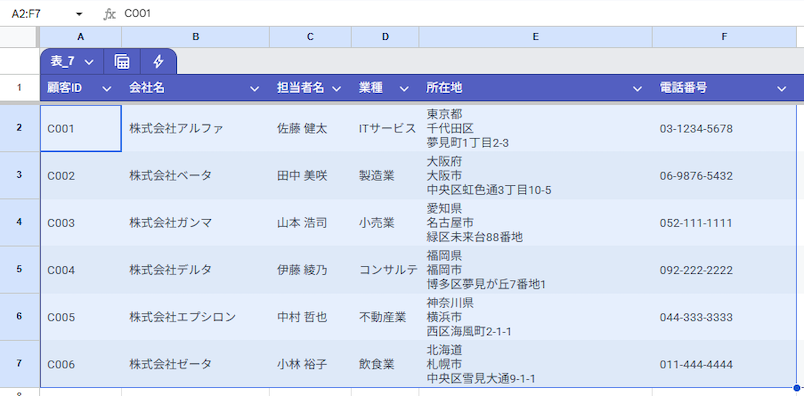Select the cell with phone 092-222-2222
This screenshot has width=804, height=396.
[x=724, y=270]
